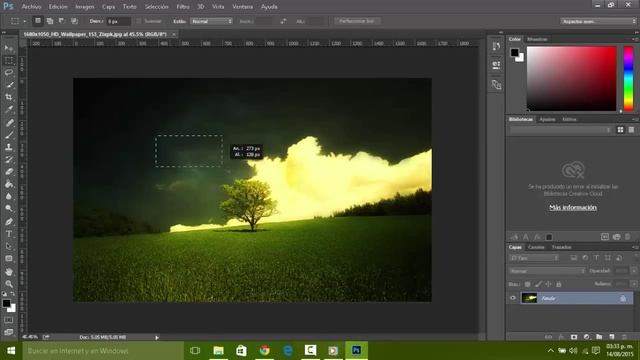Select the Eraser tool
Image resolution: width=640 pixels, height=360 pixels.
coord(9,171)
